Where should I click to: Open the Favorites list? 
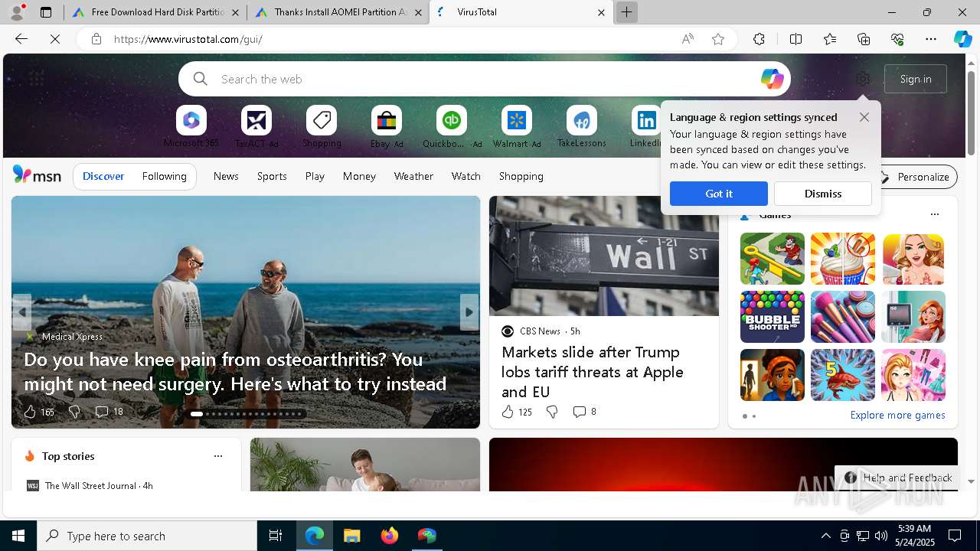pyautogui.click(x=830, y=39)
